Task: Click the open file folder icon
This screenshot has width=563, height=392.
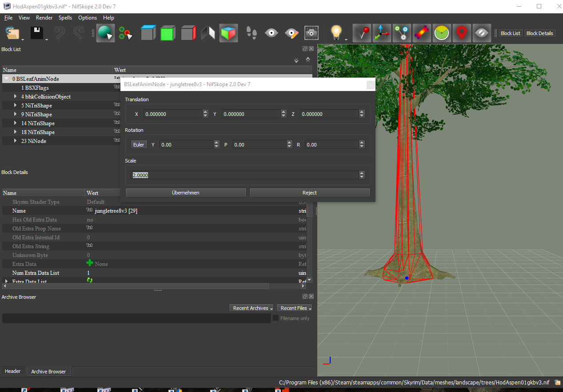Action: [x=13, y=34]
